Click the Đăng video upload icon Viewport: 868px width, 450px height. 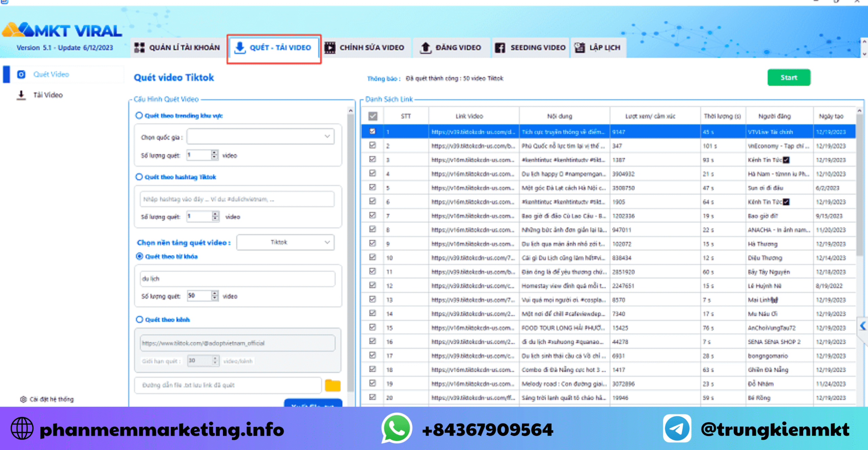click(x=426, y=47)
